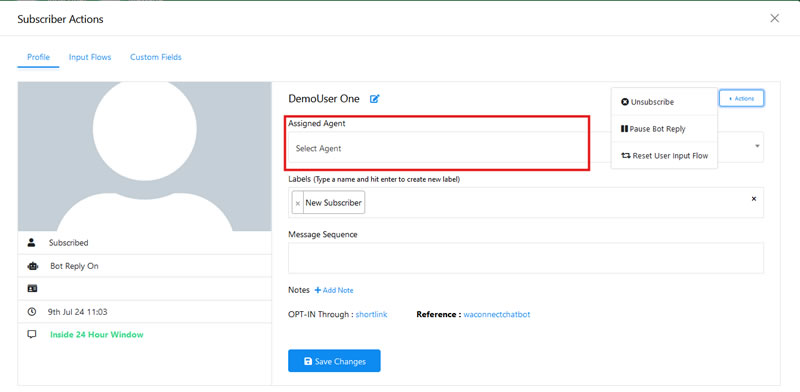Choose Unsubscribe from the actions menu
This screenshot has width=800, height=392.
664,102
